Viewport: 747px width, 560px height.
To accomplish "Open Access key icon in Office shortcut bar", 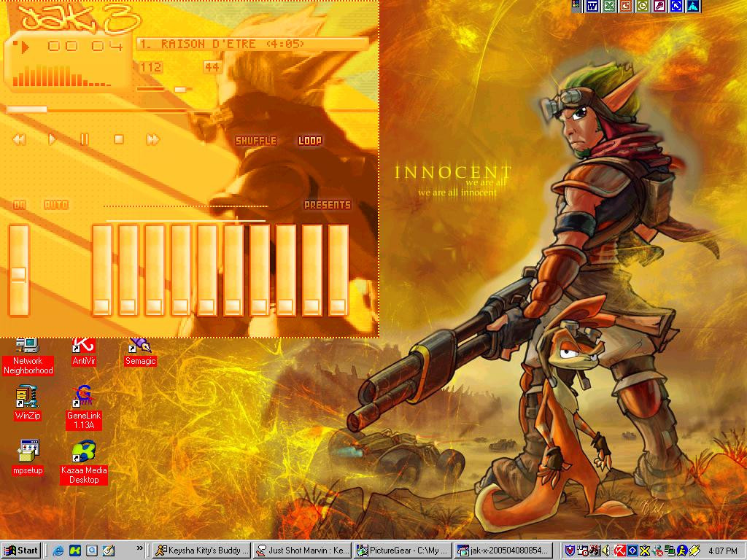I will click(x=659, y=6).
